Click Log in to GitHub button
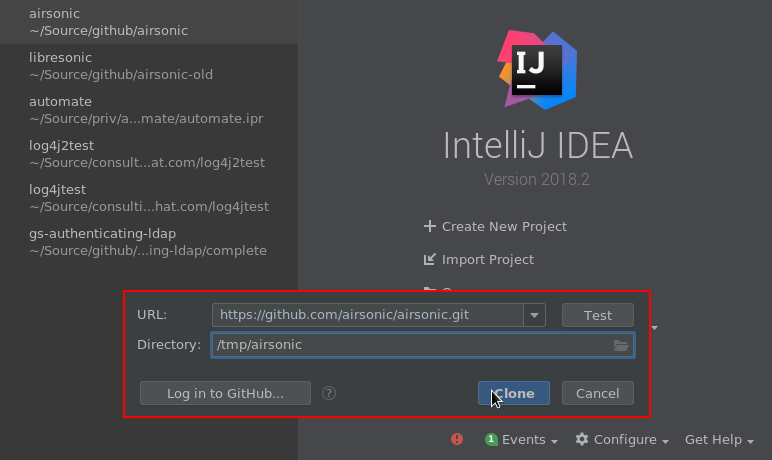The image size is (772, 460). 225,393
